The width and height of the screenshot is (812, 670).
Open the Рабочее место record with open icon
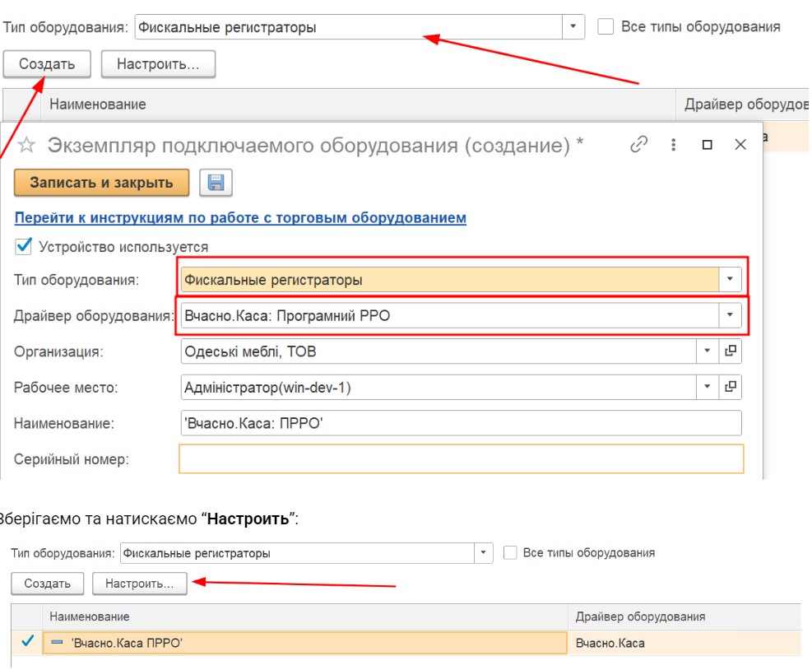[x=730, y=387]
